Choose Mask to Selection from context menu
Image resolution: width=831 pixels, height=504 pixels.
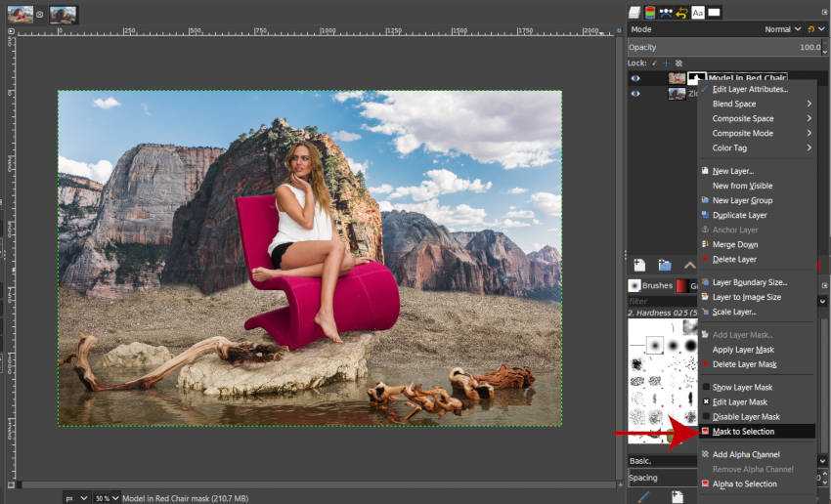click(743, 432)
